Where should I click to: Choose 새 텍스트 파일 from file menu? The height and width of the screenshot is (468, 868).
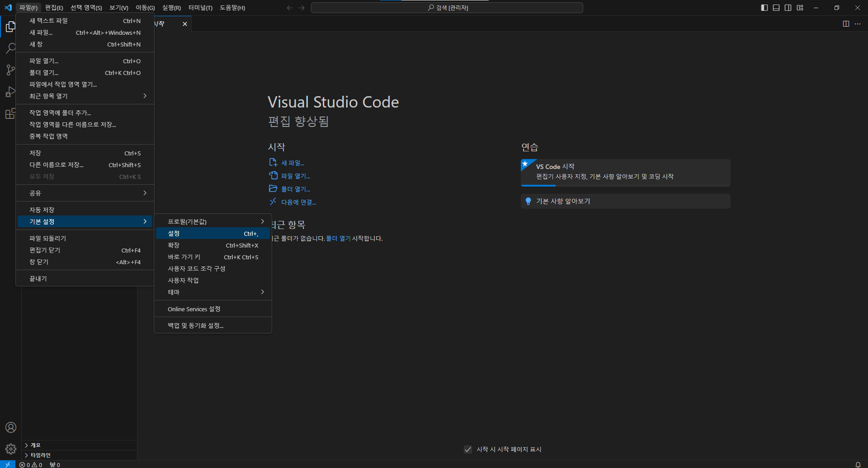point(85,21)
